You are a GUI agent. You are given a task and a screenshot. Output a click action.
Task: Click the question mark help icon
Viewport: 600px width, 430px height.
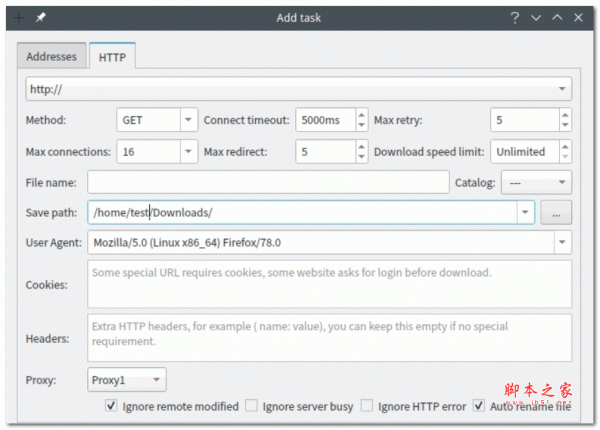coord(515,18)
